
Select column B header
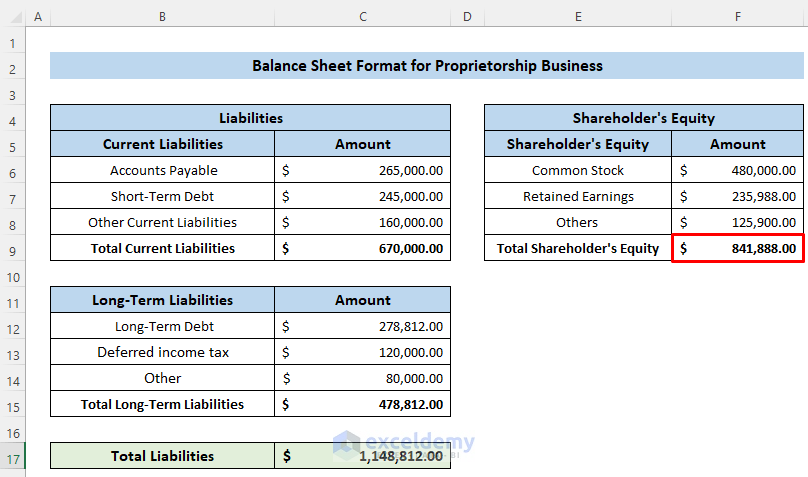click(162, 16)
